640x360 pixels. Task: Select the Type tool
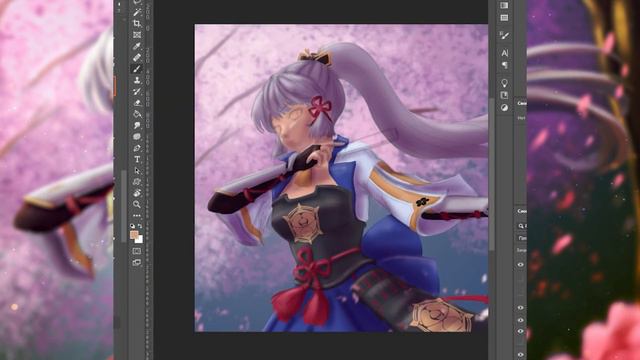pos(137,159)
